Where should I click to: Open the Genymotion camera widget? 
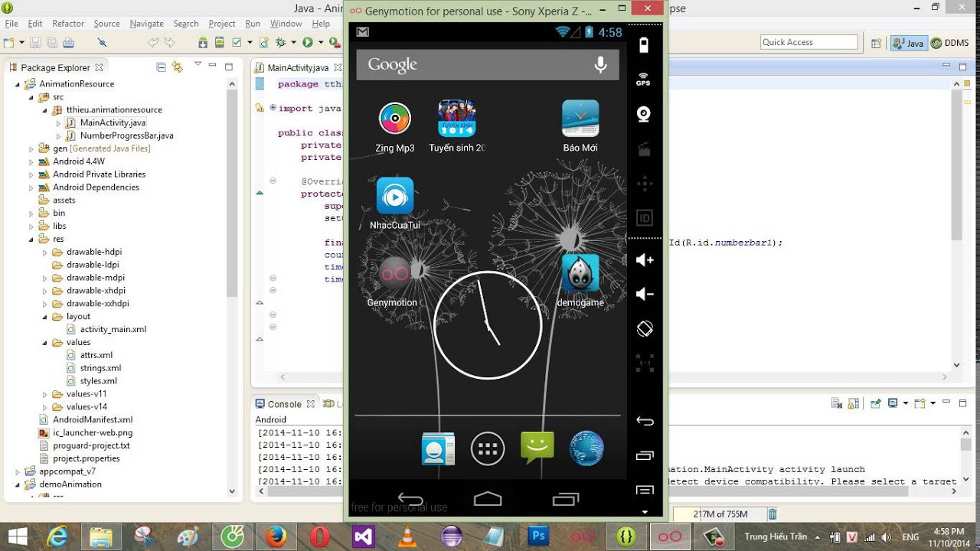(x=644, y=114)
